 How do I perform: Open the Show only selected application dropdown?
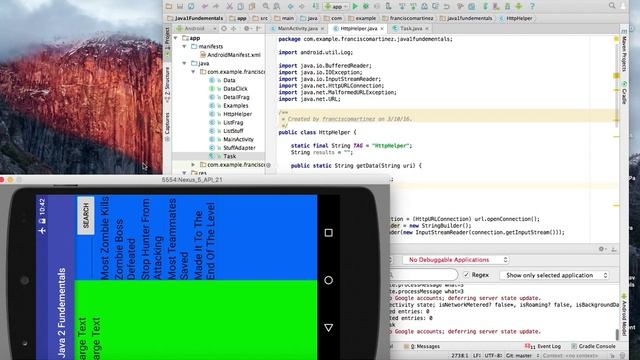click(x=555, y=275)
